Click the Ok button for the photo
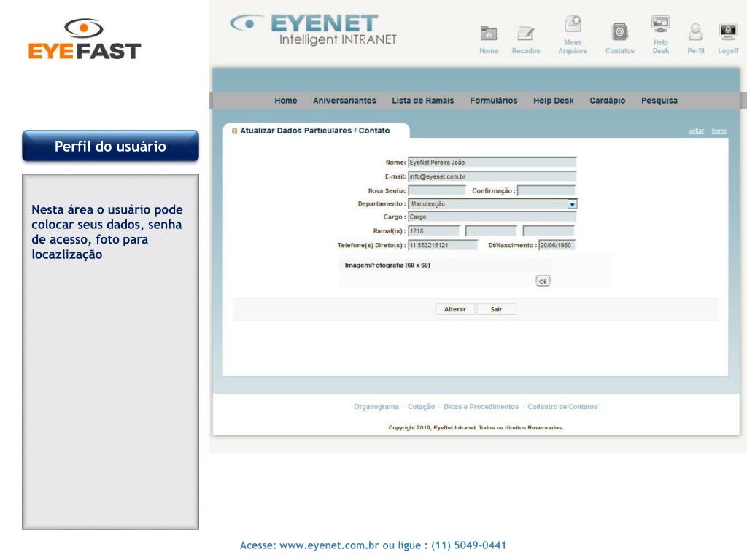747x560 pixels. 543,281
